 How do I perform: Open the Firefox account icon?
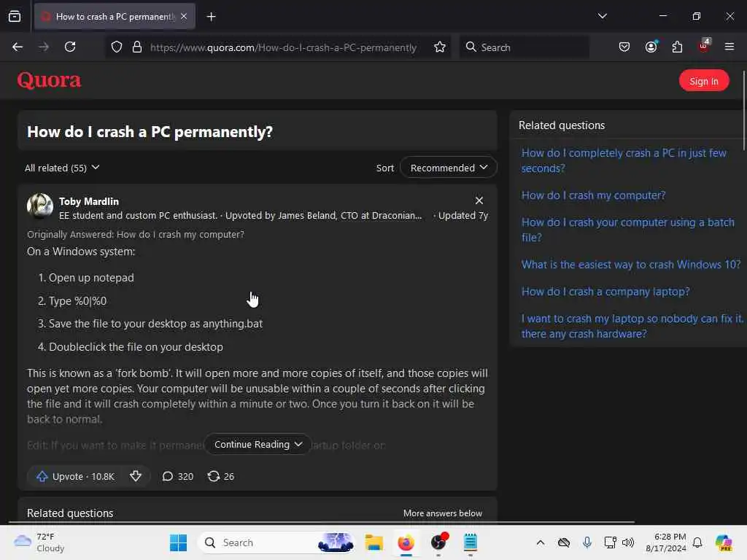point(651,47)
